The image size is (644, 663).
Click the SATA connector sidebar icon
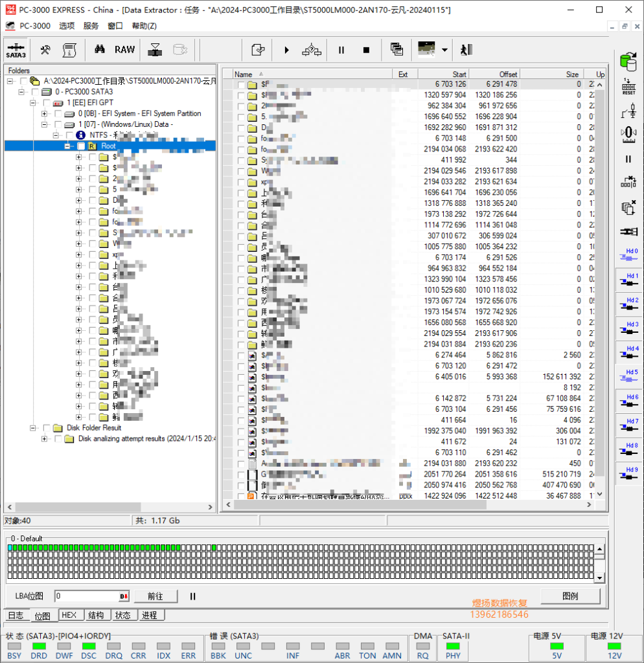pos(628,231)
